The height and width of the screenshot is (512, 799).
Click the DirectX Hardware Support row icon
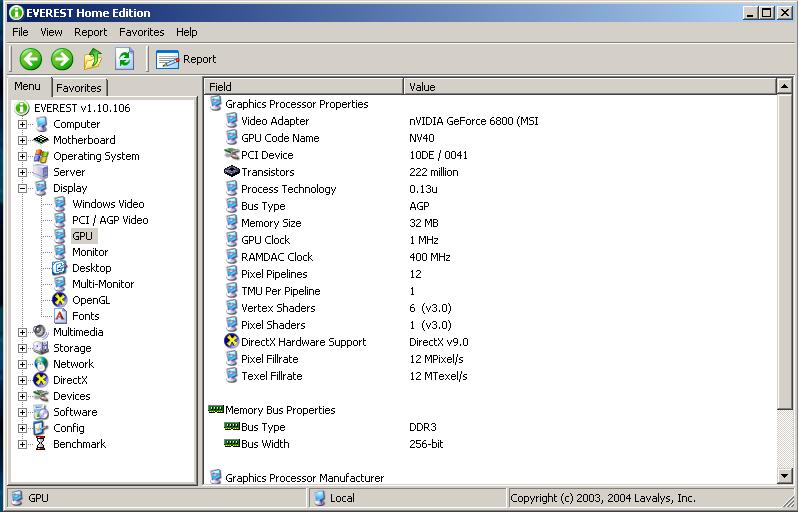[x=232, y=341]
